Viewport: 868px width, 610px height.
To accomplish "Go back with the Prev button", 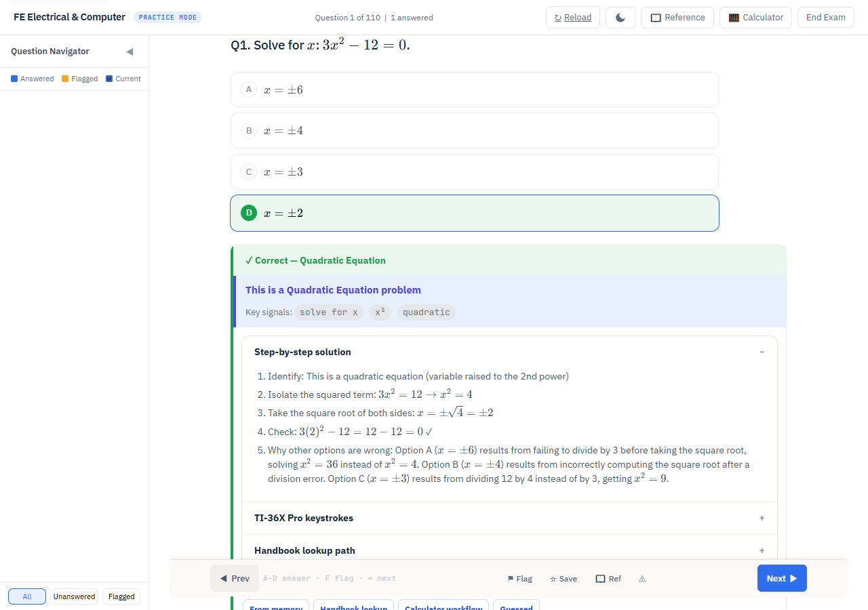I will (235, 578).
